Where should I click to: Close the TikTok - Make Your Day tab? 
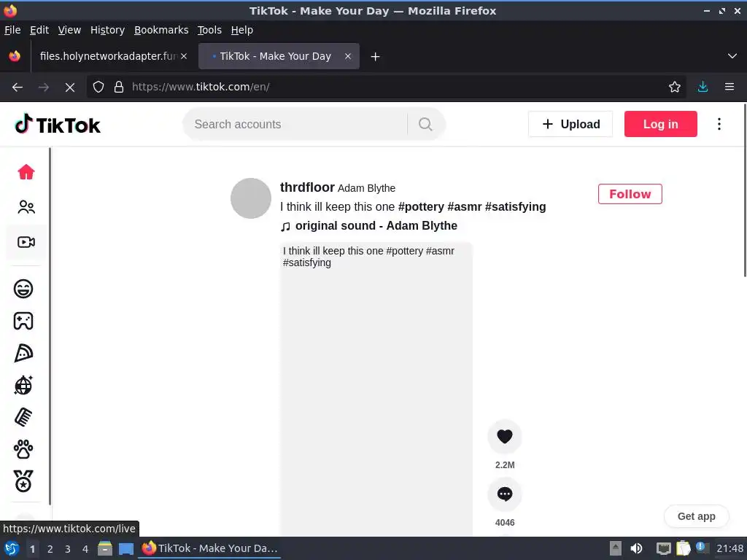[x=348, y=56]
